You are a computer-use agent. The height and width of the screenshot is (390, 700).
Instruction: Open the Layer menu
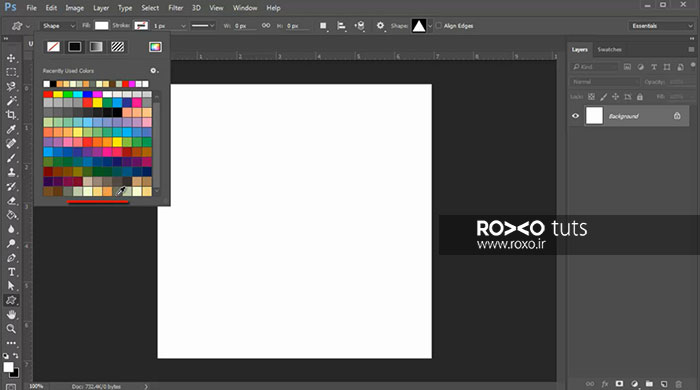101,8
